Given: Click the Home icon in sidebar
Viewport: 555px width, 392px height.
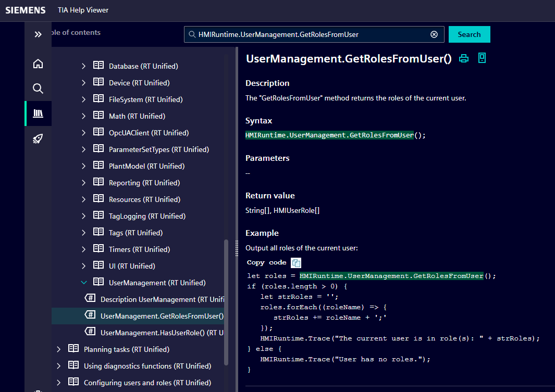Looking at the screenshot, I should [x=38, y=64].
